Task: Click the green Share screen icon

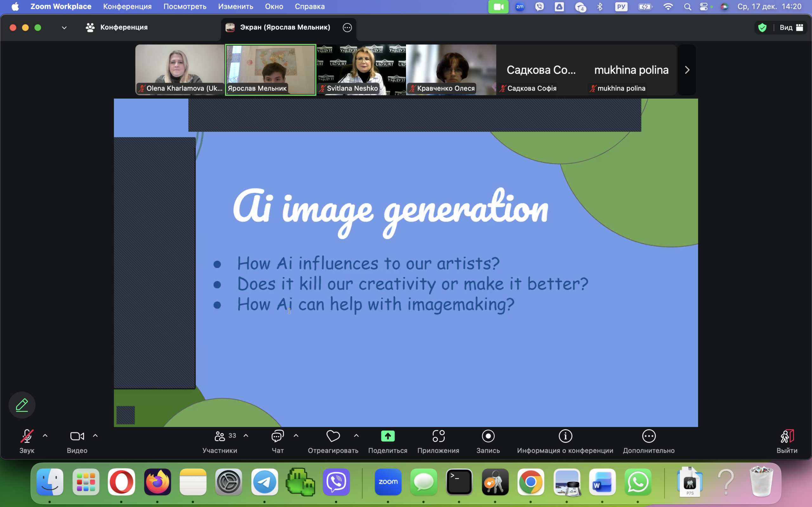Action: tap(388, 436)
